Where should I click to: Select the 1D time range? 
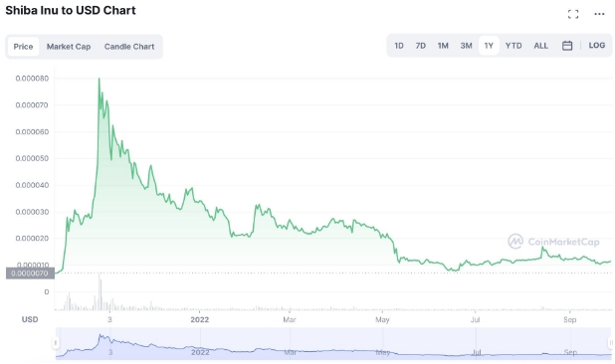[x=399, y=46]
